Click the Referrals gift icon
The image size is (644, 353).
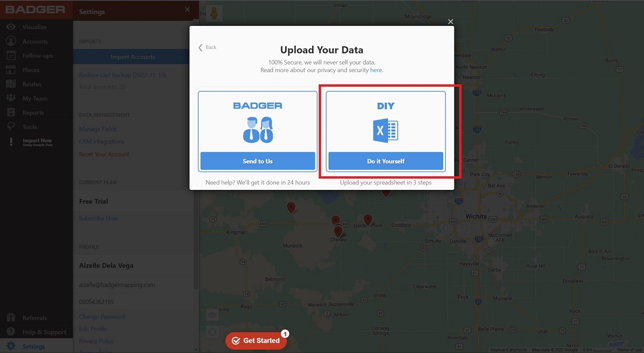tap(11, 318)
